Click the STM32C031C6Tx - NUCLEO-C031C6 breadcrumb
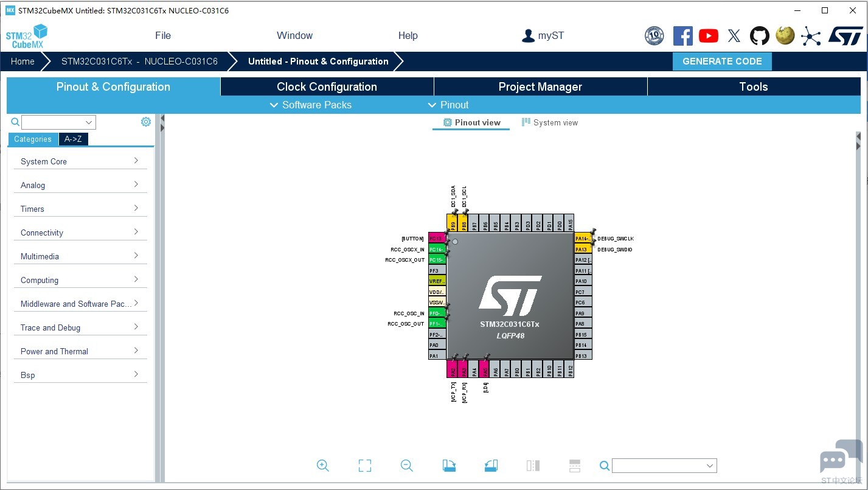 click(139, 61)
